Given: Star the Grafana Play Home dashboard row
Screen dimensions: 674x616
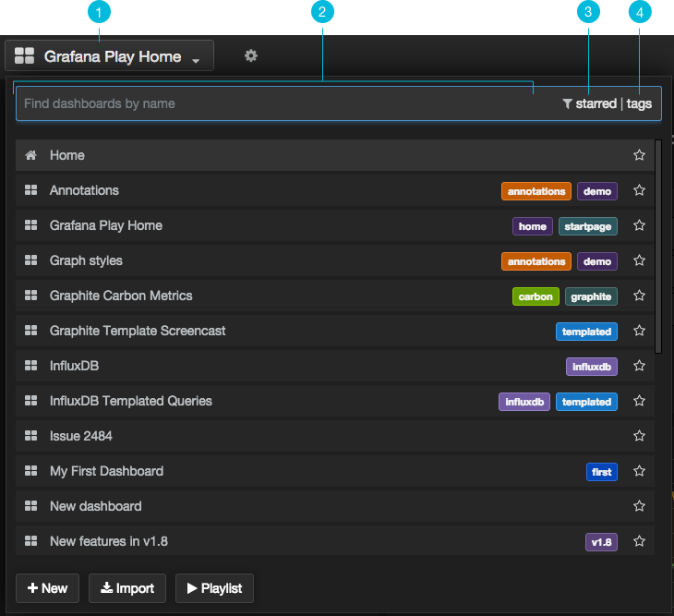Looking at the screenshot, I should [639, 225].
